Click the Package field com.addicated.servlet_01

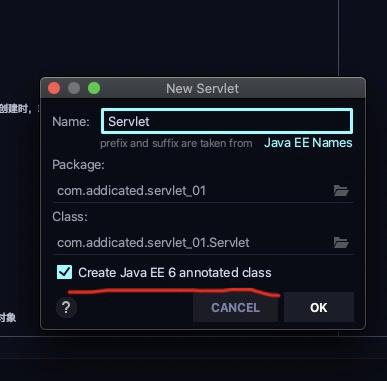click(x=203, y=191)
